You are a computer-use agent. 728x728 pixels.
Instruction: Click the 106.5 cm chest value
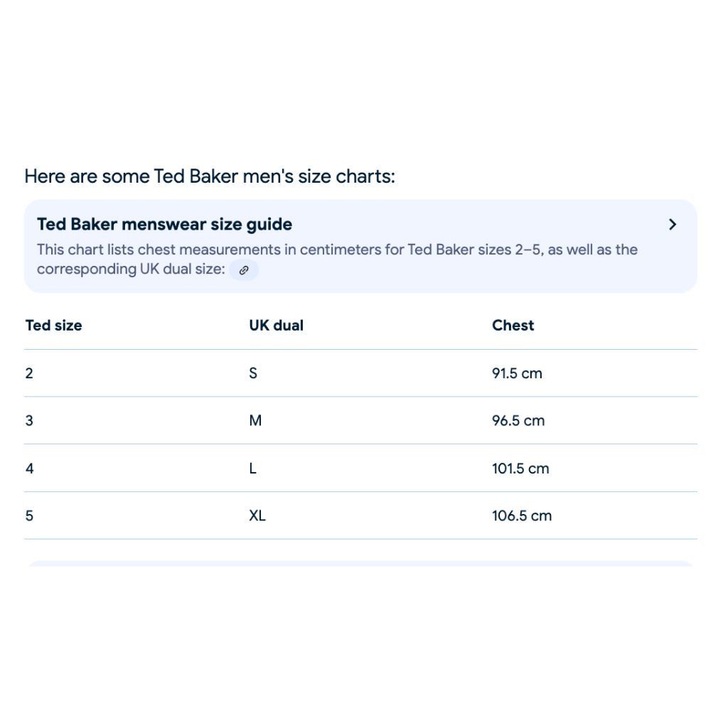[x=522, y=516]
